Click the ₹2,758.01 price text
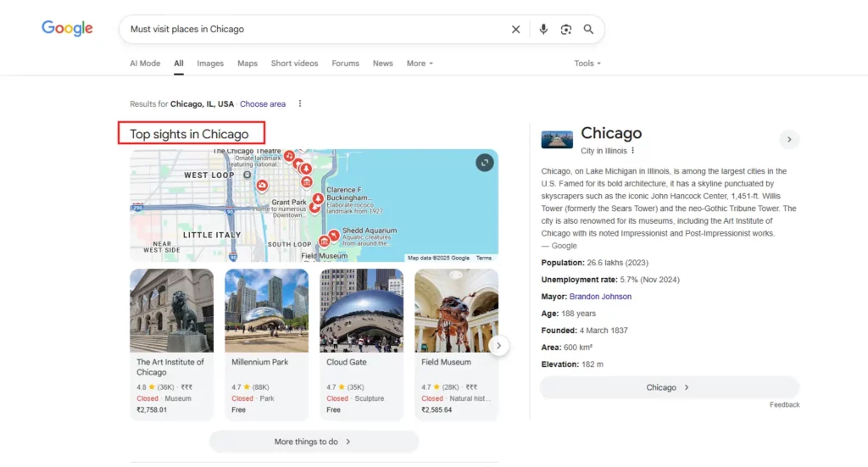This screenshot has width=868, height=467. pos(152,410)
